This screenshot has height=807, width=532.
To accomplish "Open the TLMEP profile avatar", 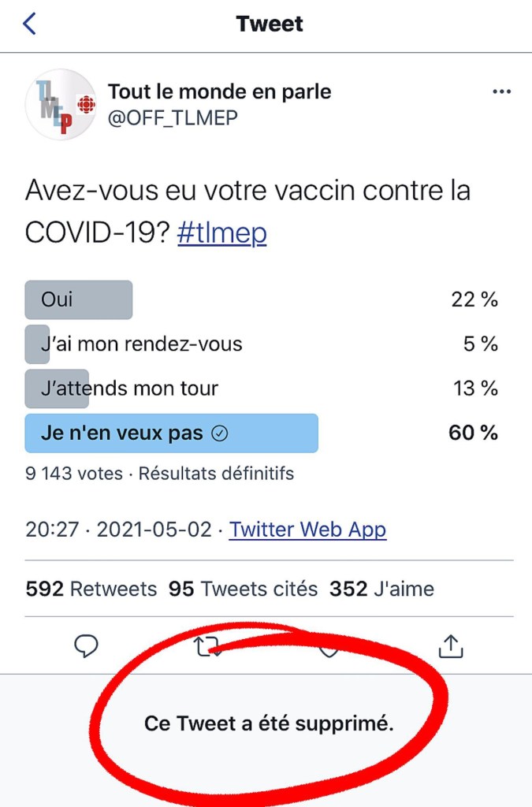I will [61, 104].
